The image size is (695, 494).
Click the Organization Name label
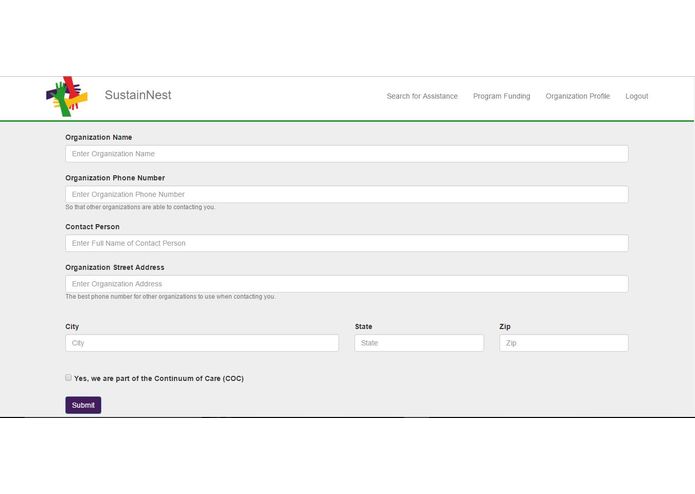pyautogui.click(x=98, y=137)
